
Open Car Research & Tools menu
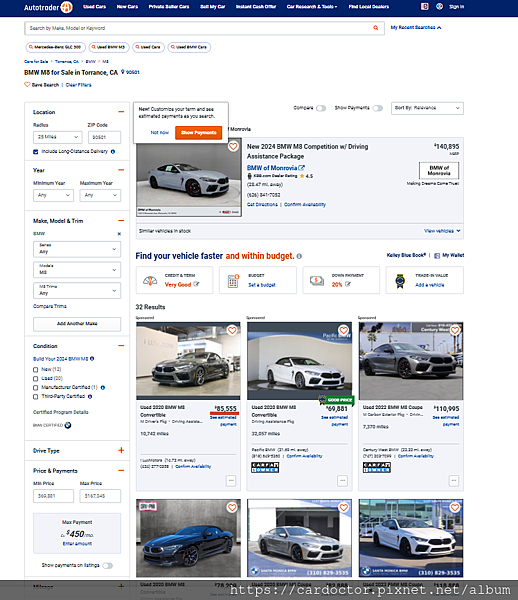(312, 7)
